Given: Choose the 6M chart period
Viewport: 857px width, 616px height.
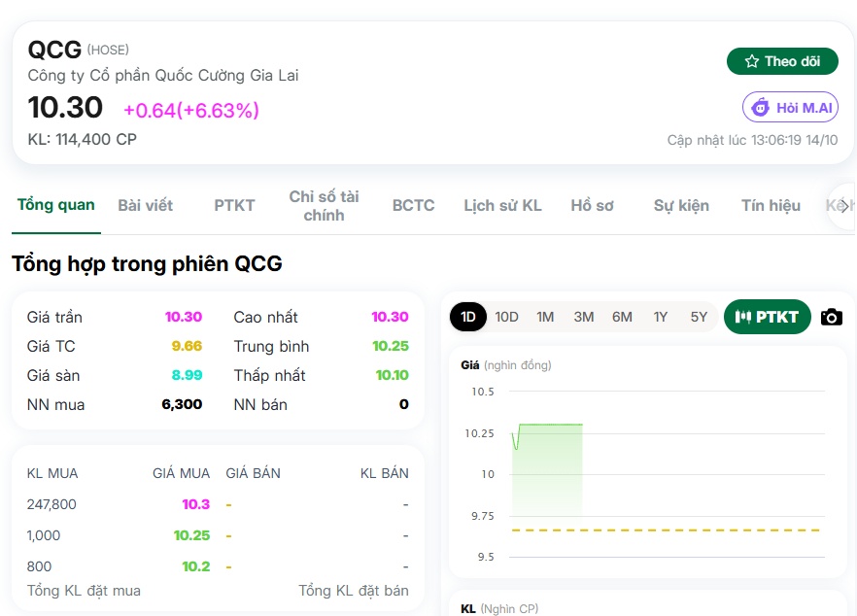Looking at the screenshot, I should (x=622, y=317).
